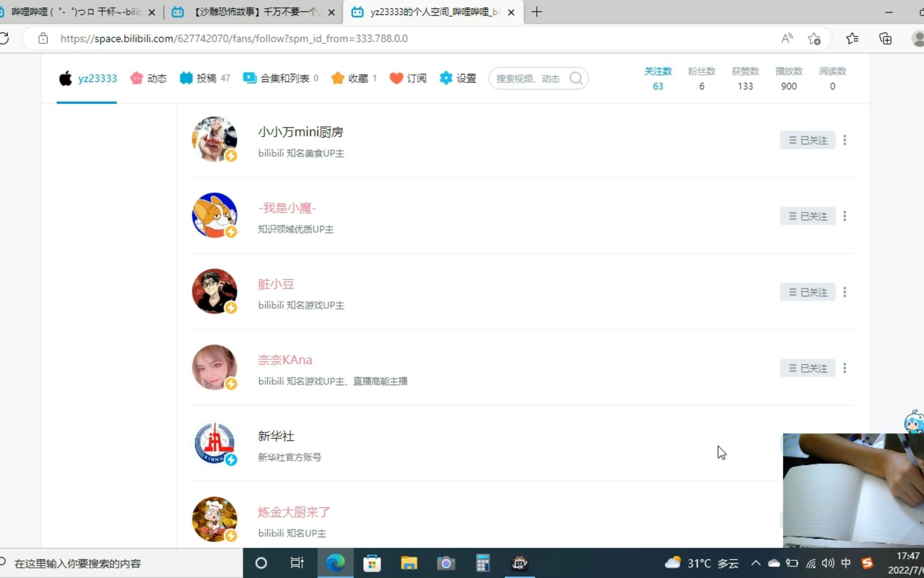The height and width of the screenshot is (578, 924).
Task: Open the 订阅 subscriptions tab
Action: click(408, 78)
